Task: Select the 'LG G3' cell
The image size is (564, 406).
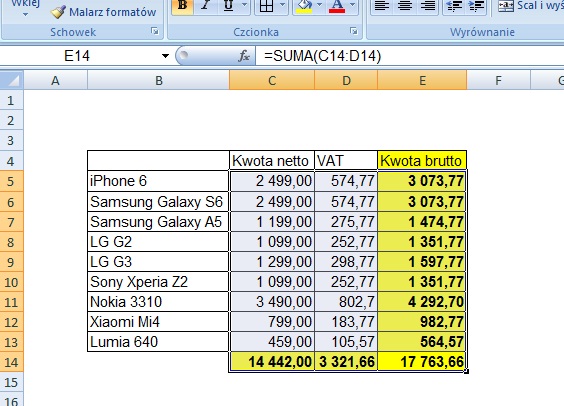Action: (x=158, y=261)
